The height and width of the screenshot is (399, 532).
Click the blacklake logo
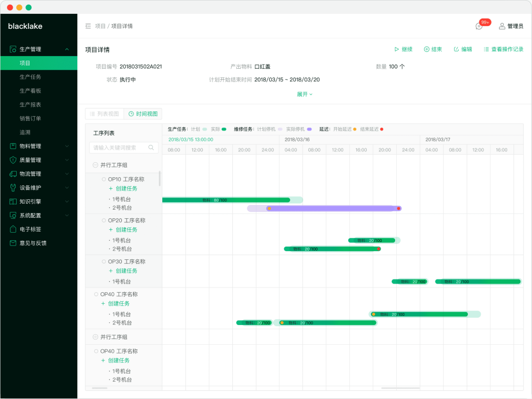pyautogui.click(x=25, y=26)
